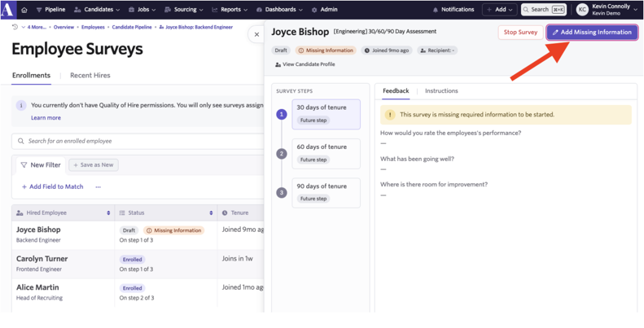Switch to the Feedback tab
The image size is (644, 328).
click(396, 91)
